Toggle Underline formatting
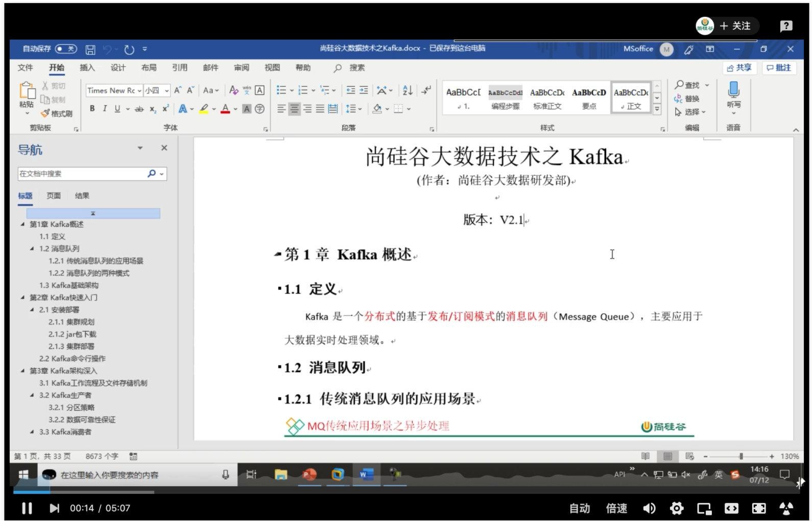Image resolution: width=812 pixels, height=522 pixels. (117, 109)
